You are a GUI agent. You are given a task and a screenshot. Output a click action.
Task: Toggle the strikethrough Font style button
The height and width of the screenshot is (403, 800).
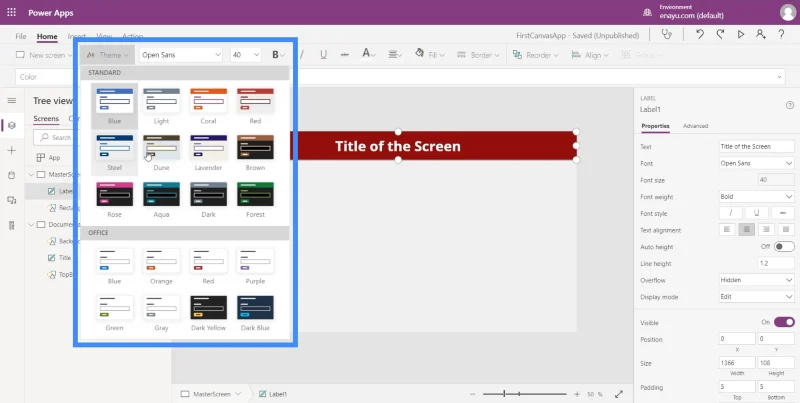[783, 213]
